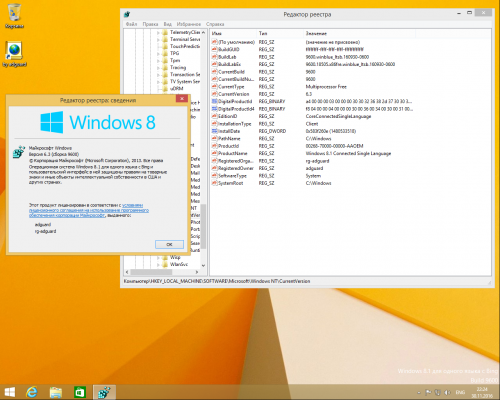Click the ENG language indicator
Image resolution: width=500 pixels, height=400 pixels.
[460, 392]
